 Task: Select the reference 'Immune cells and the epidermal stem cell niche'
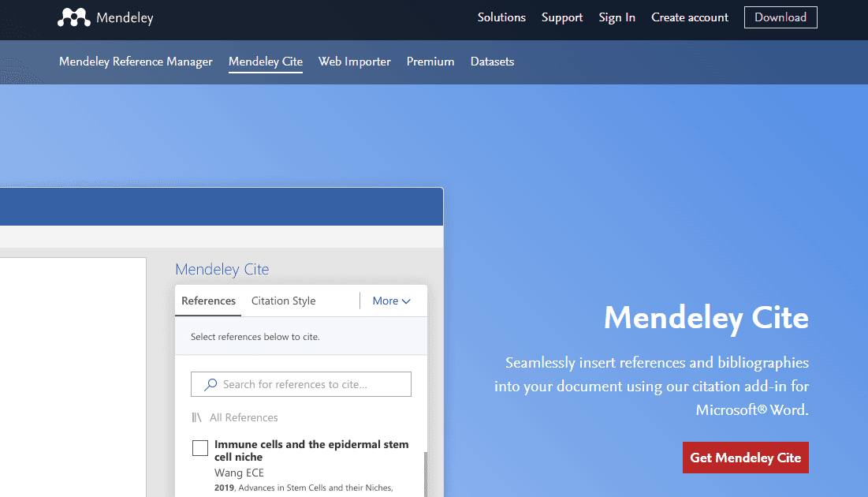(199, 447)
